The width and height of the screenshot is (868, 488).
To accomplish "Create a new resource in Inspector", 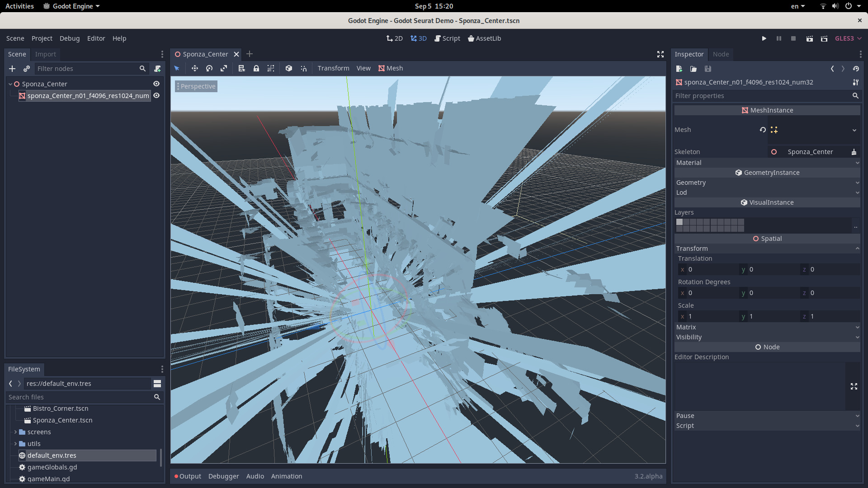I will 679,69.
